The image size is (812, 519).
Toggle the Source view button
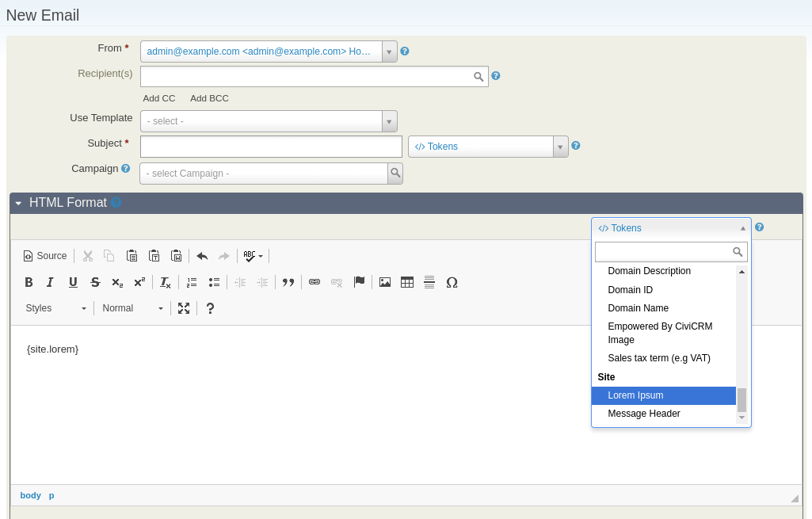pyautogui.click(x=45, y=256)
